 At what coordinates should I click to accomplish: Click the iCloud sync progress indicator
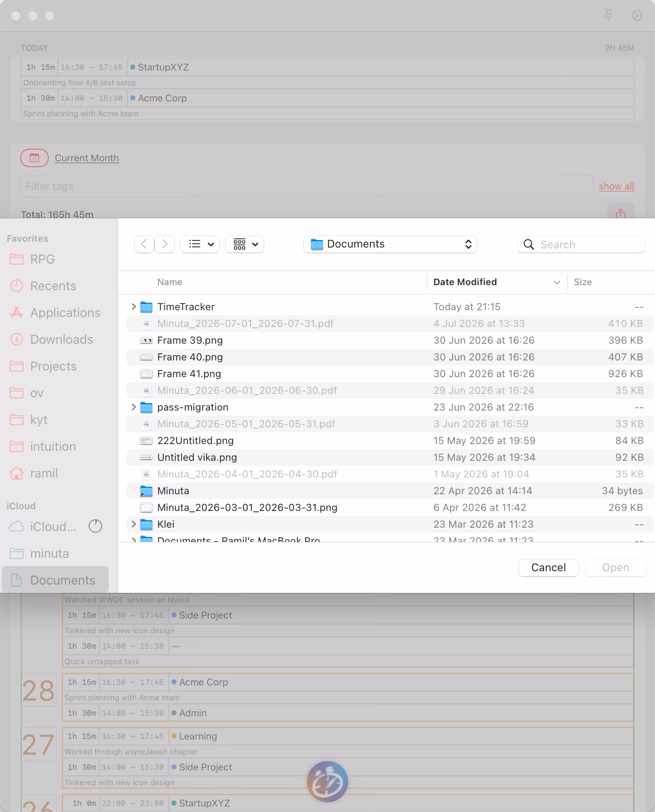coord(95,526)
